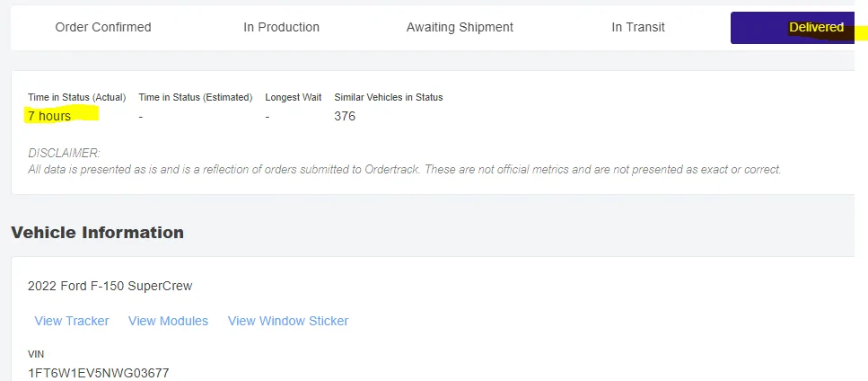
Task: Click the Similar Vehicles in Status label
Action: pos(389,97)
